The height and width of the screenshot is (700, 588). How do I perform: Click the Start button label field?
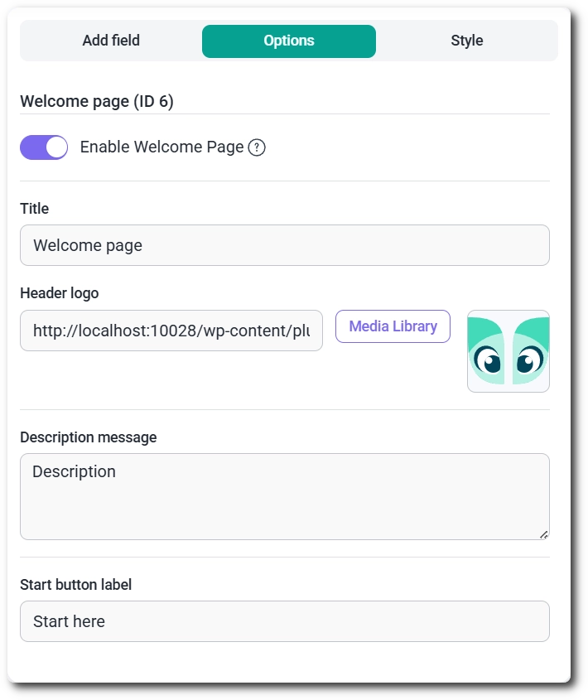pyautogui.click(x=285, y=621)
